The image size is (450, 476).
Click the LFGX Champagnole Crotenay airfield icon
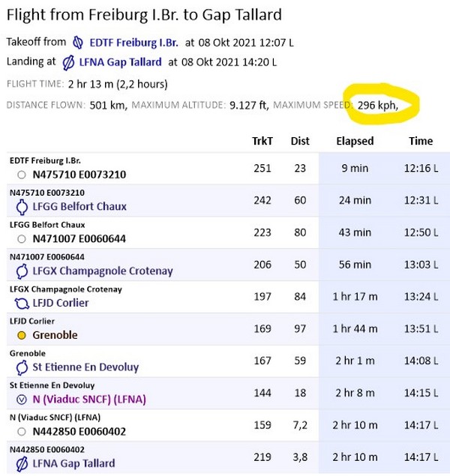[x=21, y=271]
